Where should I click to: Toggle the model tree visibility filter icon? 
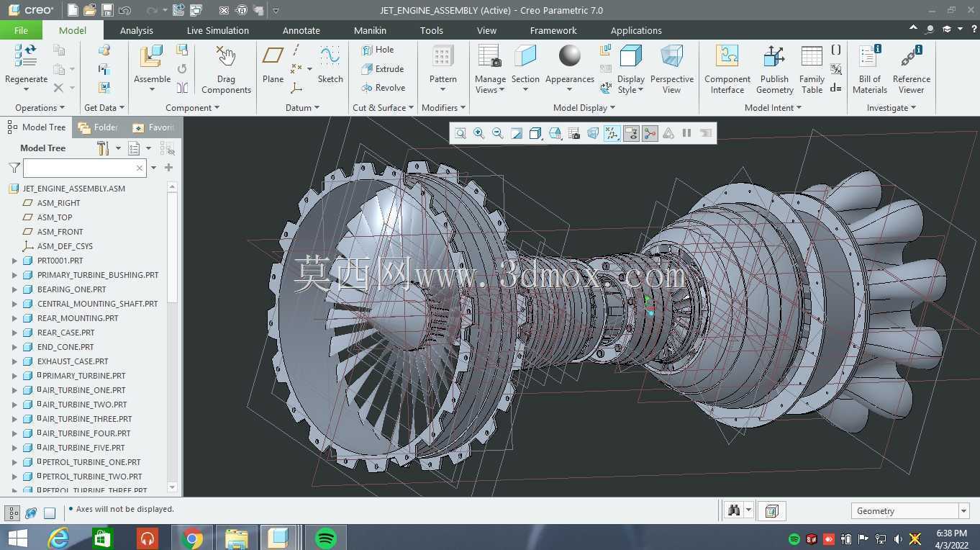[x=167, y=148]
